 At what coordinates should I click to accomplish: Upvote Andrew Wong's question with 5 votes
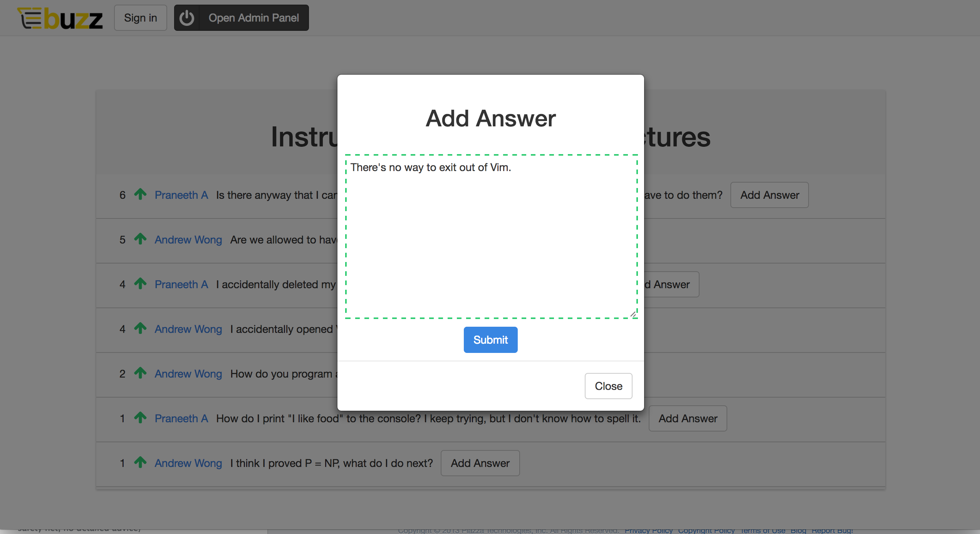pos(140,239)
